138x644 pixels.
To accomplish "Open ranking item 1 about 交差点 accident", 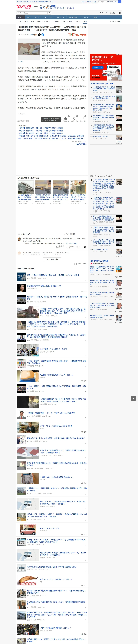I will pos(104,89).
